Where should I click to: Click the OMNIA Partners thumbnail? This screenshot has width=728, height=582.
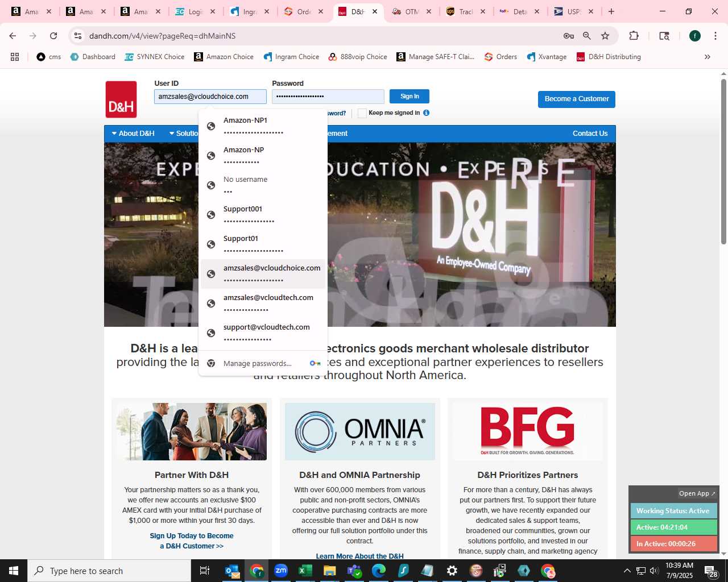pos(360,431)
